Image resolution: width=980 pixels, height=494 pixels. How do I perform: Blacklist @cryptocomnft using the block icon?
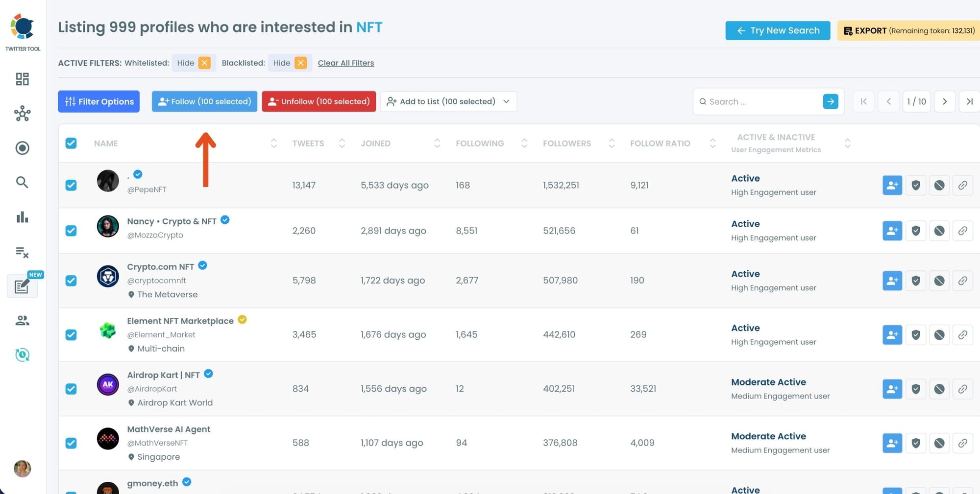[x=939, y=281]
